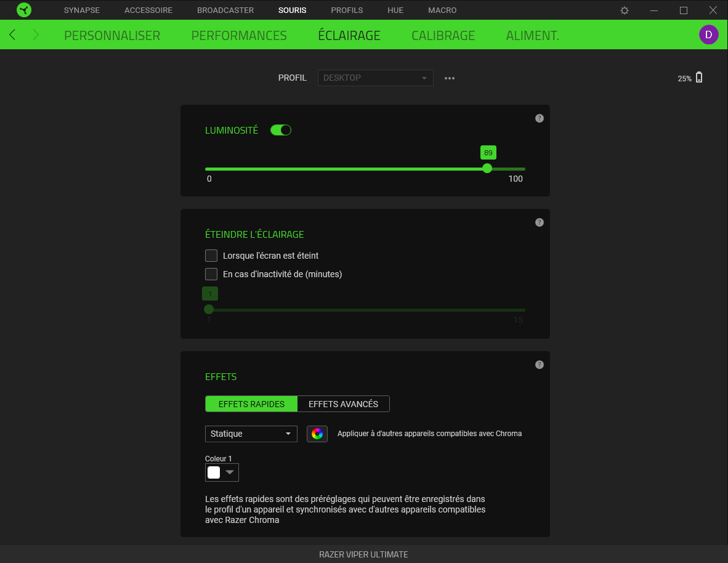Click the brightness slider handle at 89
The width and height of the screenshot is (728, 563).
pyautogui.click(x=487, y=169)
